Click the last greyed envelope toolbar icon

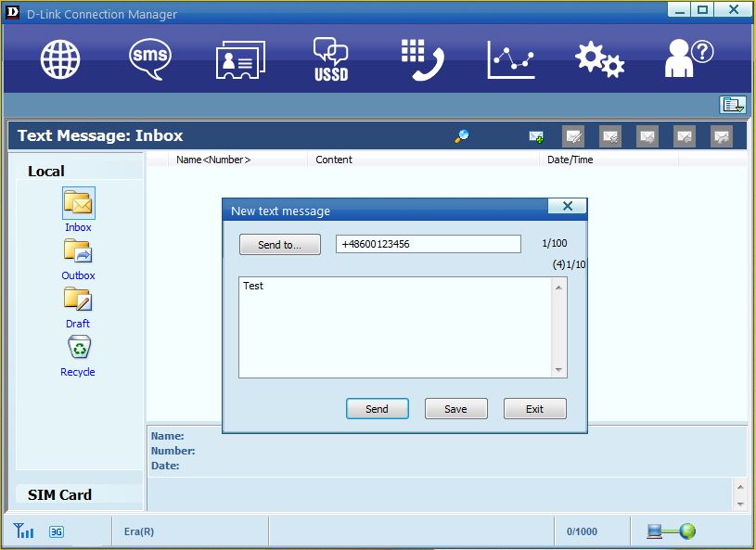coord(722,136)
